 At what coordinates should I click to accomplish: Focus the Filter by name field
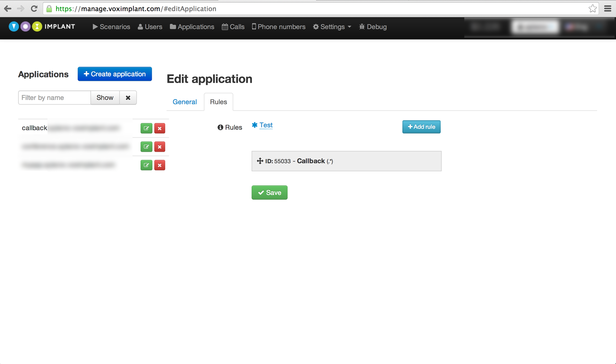55,97
